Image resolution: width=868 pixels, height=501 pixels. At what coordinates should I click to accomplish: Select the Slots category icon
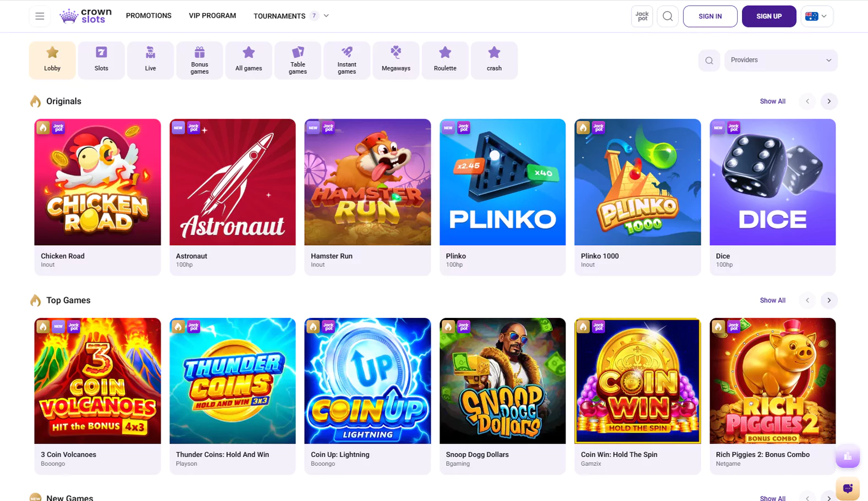[x=101, y=60]
